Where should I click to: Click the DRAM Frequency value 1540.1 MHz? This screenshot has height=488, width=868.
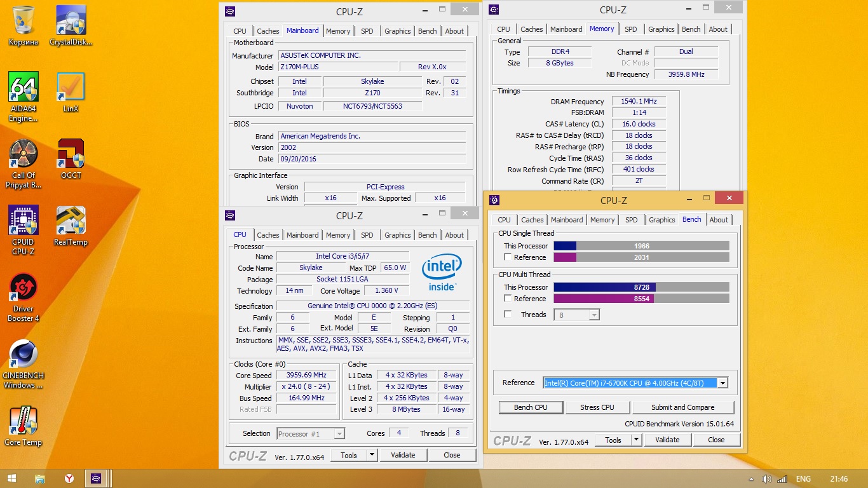click(x=639, y=102)
